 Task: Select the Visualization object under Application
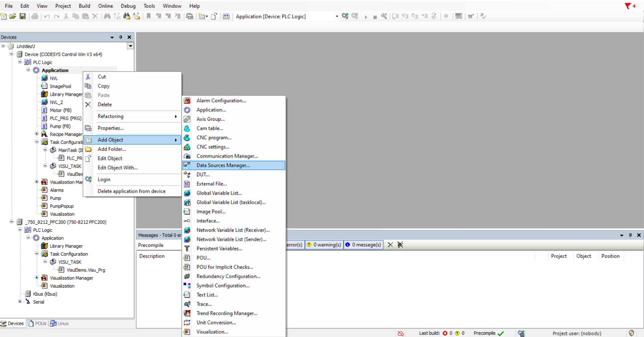pos(62,214)
